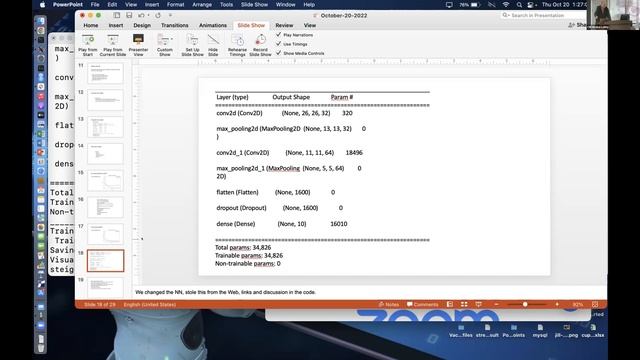Click the Save icon in title bar
This screenshot has width=640, height=360.
tap(129, 16)
